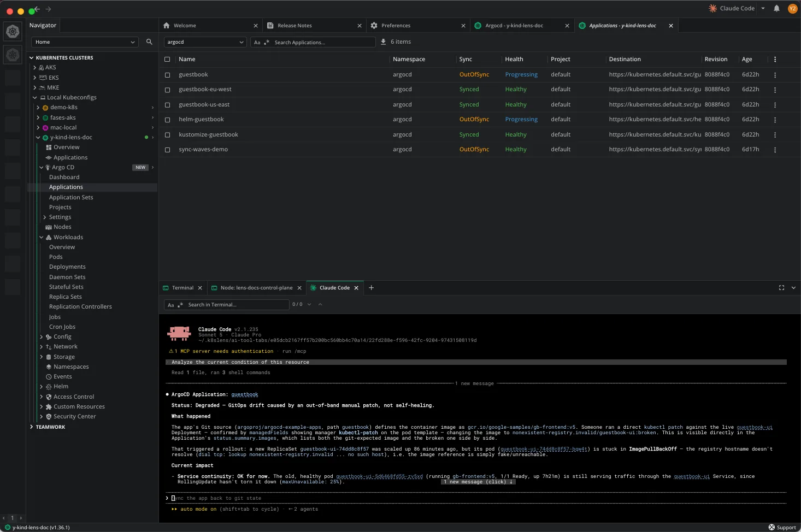Open the three-dot menu for guestbook row
This screenshot has height=532, width=801.
click(775, 75)
